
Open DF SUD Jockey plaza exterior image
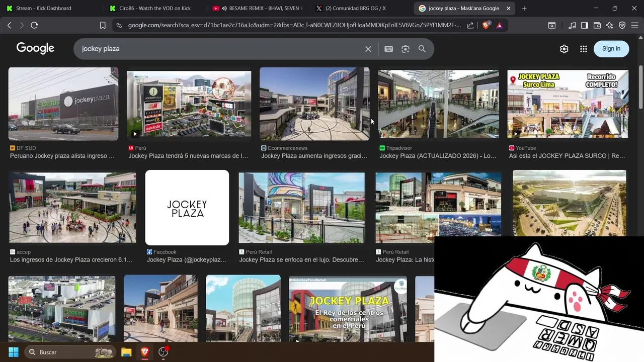click(63, 104)
